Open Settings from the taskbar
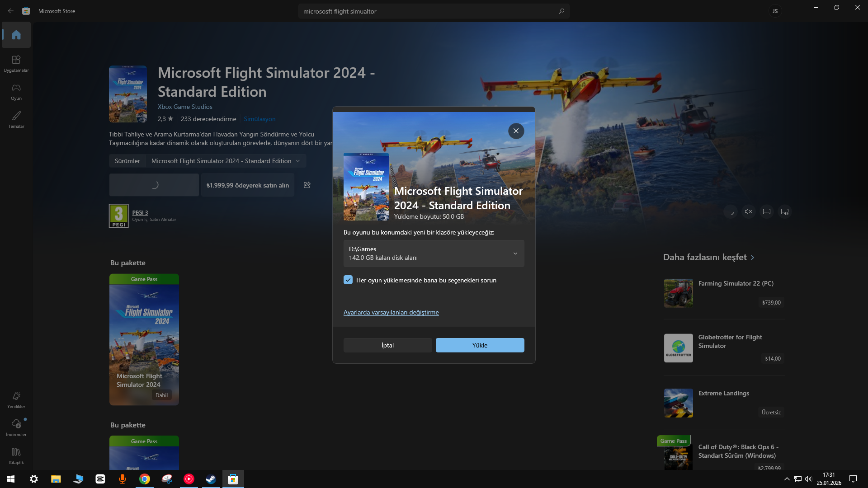 coord(34,479)
